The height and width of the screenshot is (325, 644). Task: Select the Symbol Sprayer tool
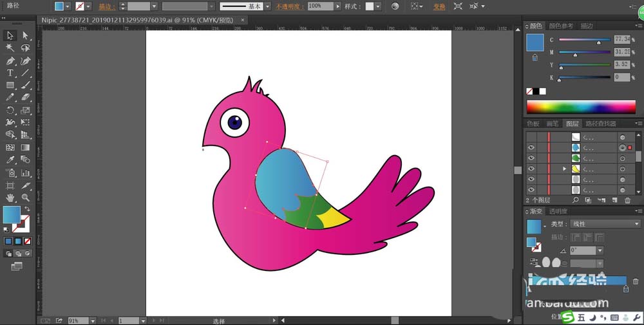click(10, 172)
